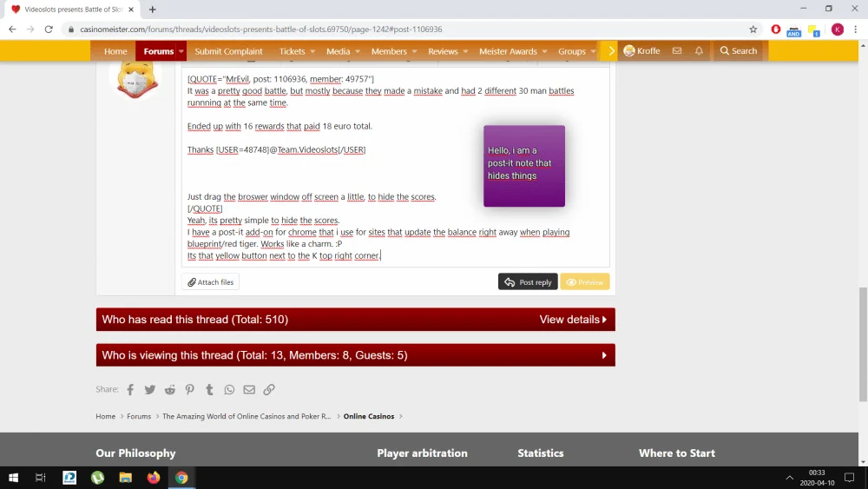Open Forums breadcrumb link
Image resolution: width=868 pixels, height=489 pixels.
coord(139,416)
